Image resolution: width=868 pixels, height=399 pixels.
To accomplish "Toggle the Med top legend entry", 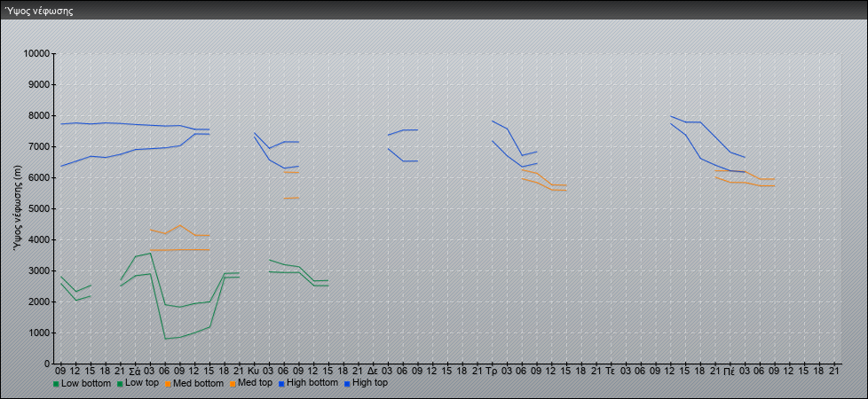I will click(x=252, y=383).
